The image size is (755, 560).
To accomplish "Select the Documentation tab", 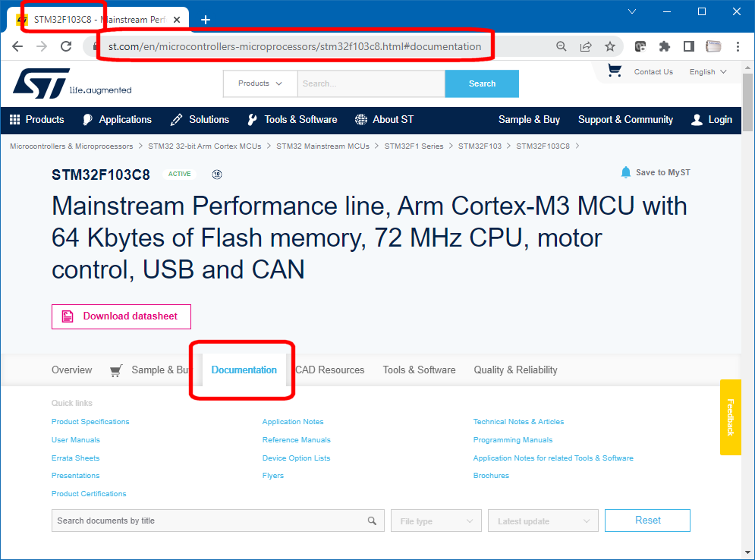I will [244, 370].
